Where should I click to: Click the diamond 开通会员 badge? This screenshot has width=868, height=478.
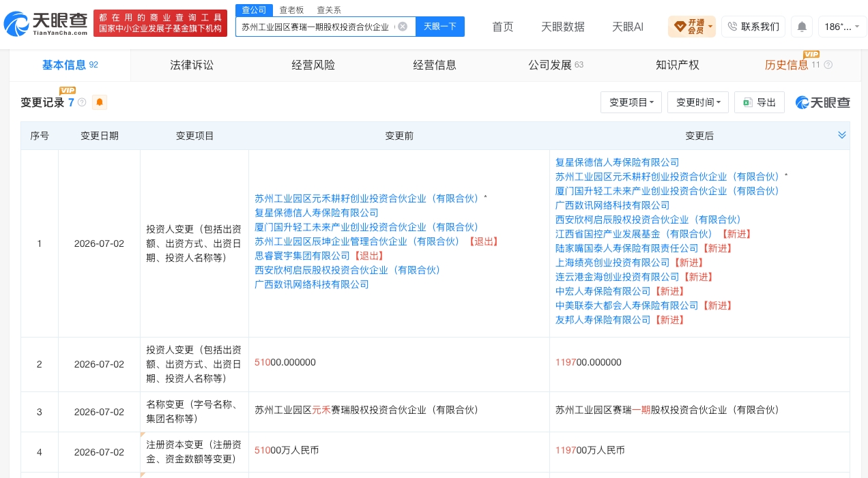(x=692, y=27)
